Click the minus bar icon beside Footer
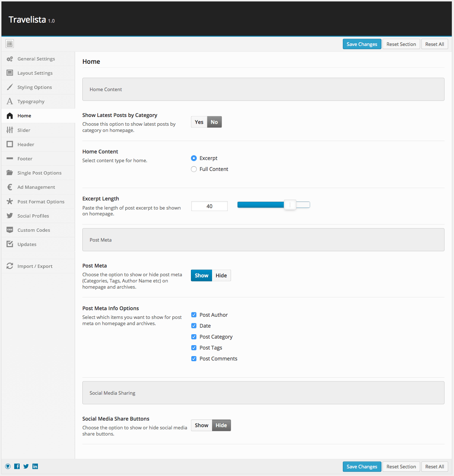The image size is (454, 476). tap(10, 159)
